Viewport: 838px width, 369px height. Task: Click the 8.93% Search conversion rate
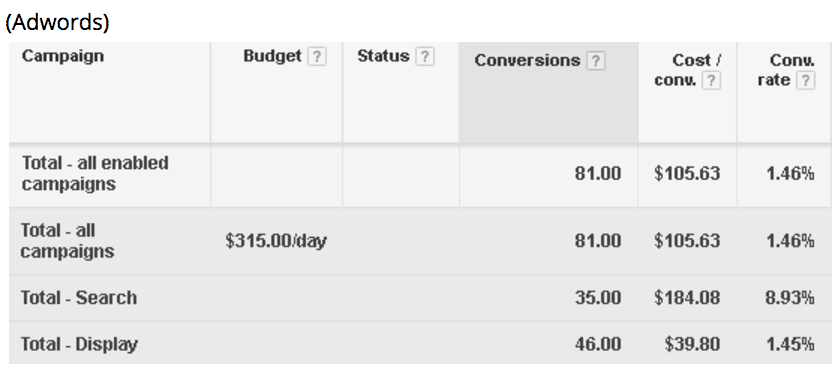point(790,297)
